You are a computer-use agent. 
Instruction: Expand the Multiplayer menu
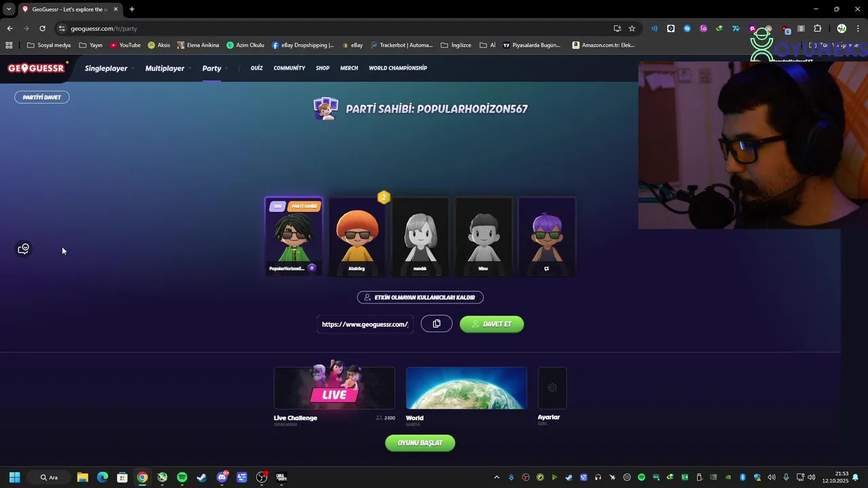point(167,68)
